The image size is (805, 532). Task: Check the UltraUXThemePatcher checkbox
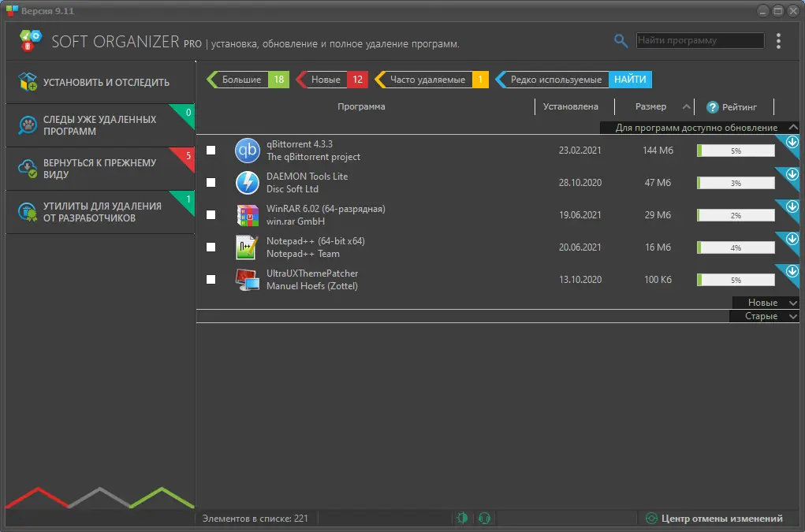point(211,280)
